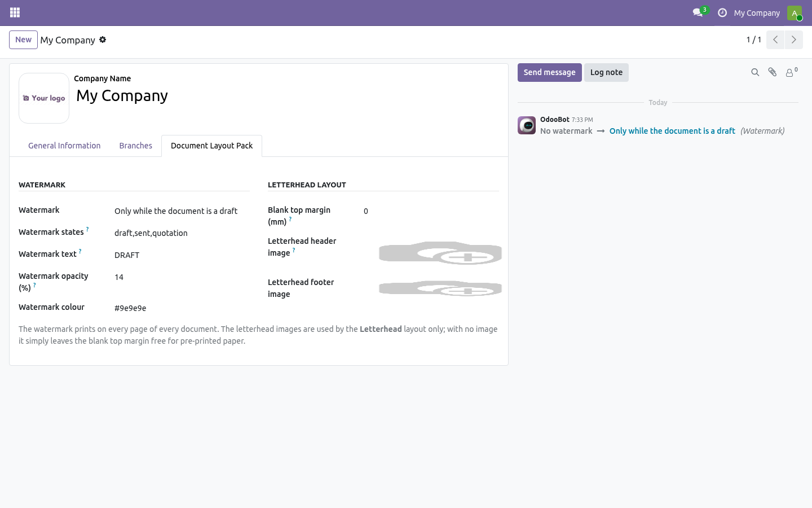Open the activities clock icon
The image size is (812, 508).
click(x=722, y=12)
